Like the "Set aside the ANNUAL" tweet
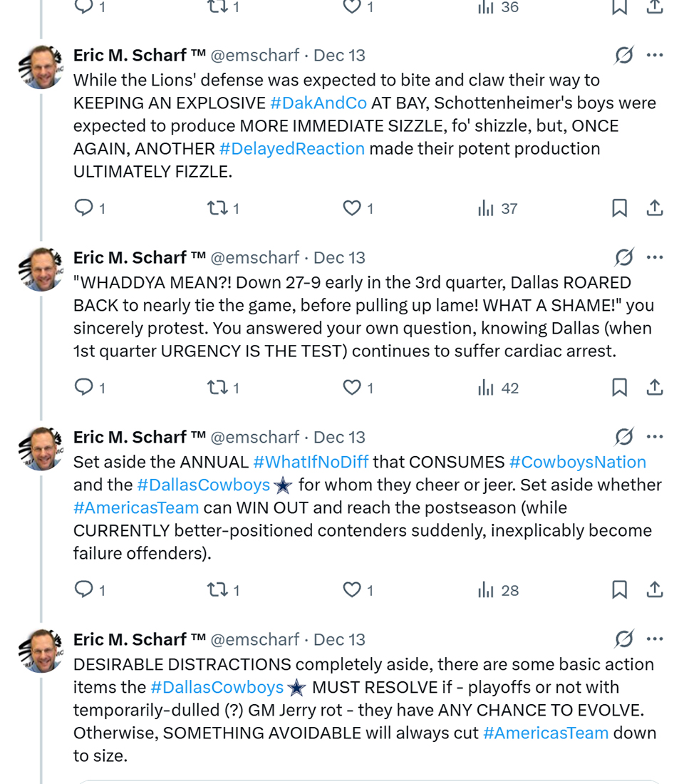Screen dimensions: 684x784 (x=352, y=590)
